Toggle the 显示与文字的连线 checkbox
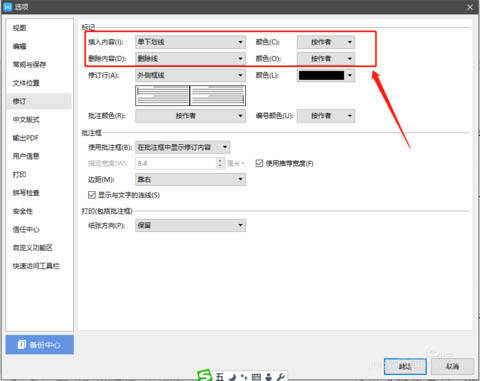Screen dimensions: 480x381 coord(92,195)
